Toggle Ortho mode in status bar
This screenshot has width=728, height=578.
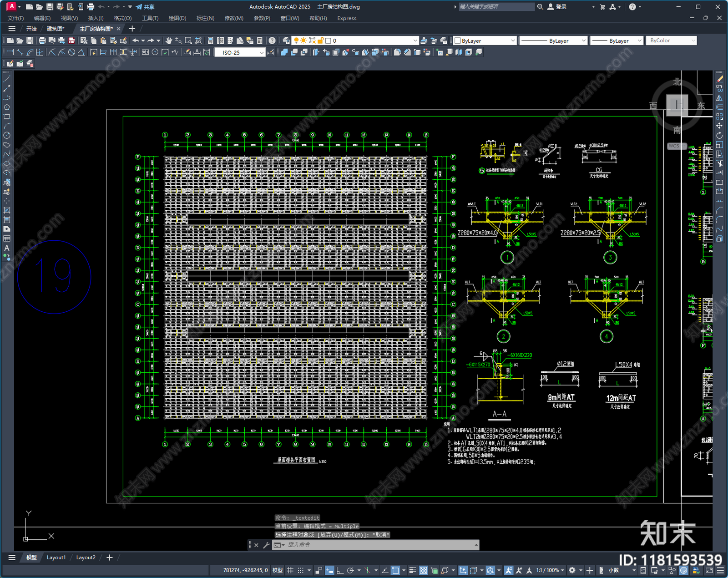point(339,570)
